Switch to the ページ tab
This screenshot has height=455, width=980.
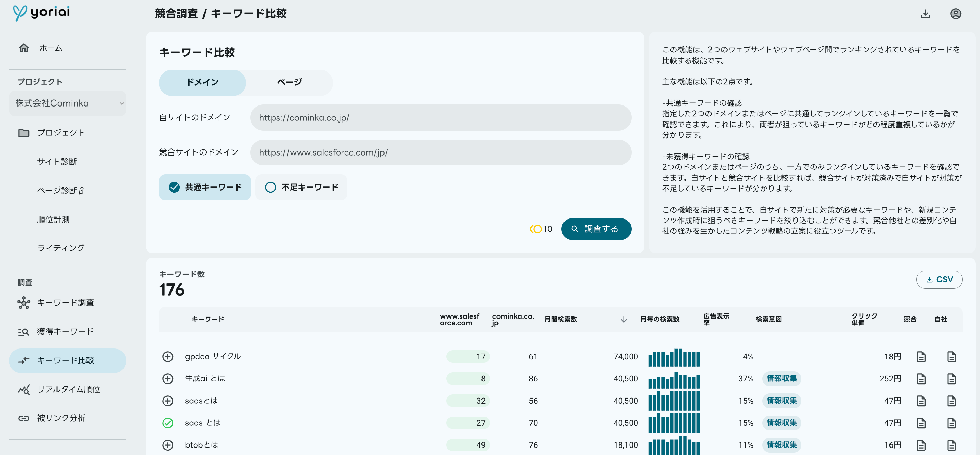point(290,82)
